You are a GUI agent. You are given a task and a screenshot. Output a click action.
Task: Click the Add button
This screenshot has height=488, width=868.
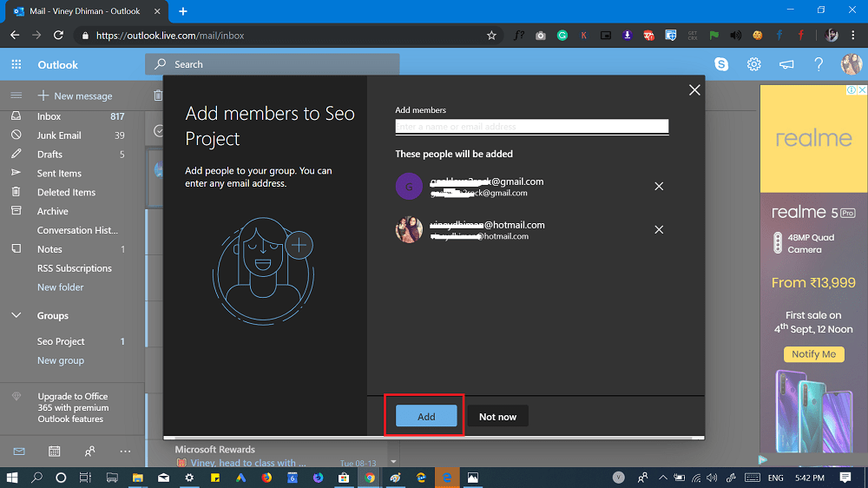(425, 416)
